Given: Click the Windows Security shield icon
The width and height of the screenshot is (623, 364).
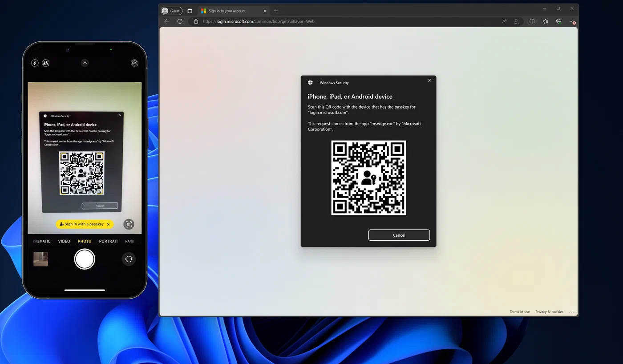Looking at the screenshot, I should click(x=310, y=83).
